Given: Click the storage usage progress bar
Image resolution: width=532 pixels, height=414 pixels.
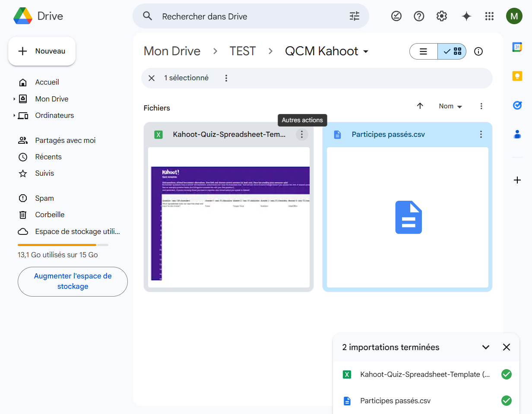Looking at the screenshot, I should [x=63, y=245].
